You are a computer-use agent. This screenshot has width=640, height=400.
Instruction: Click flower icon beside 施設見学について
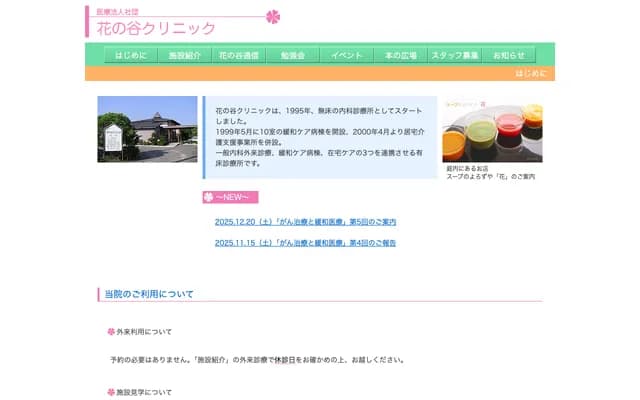click(x=111, y=392)
